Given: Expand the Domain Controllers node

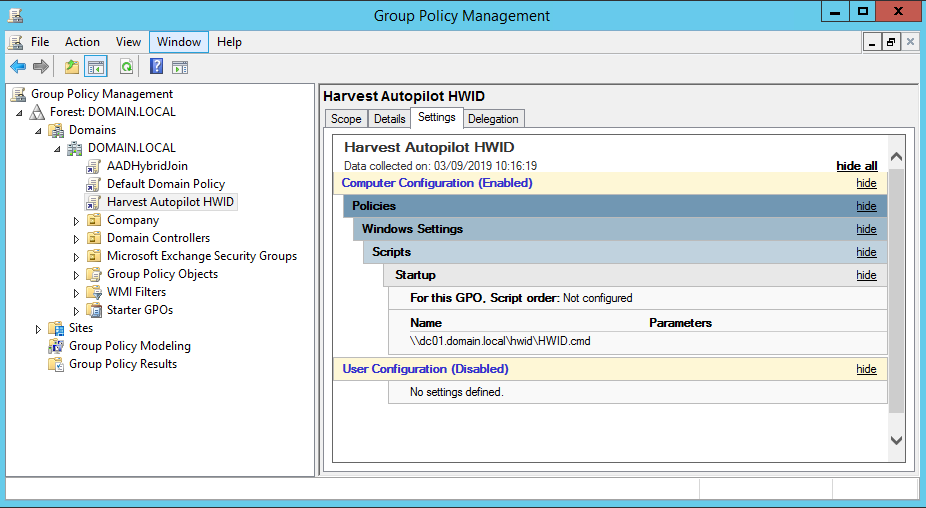Looking at the screenshot, I should 76,239.
